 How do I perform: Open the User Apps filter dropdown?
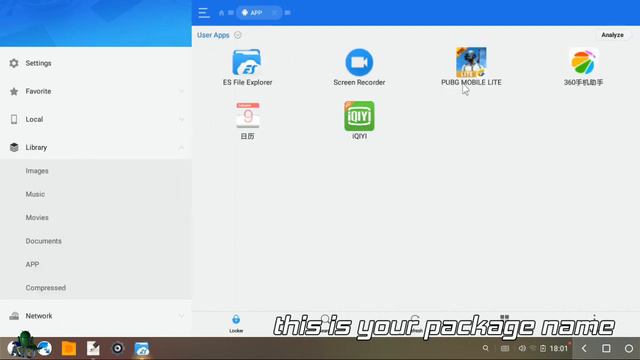[x=238, y=35]
